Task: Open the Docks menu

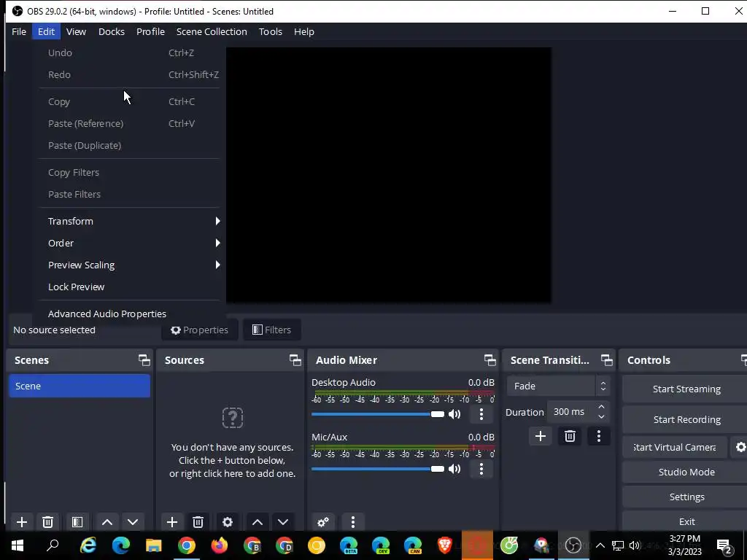Action: [112, 31]
